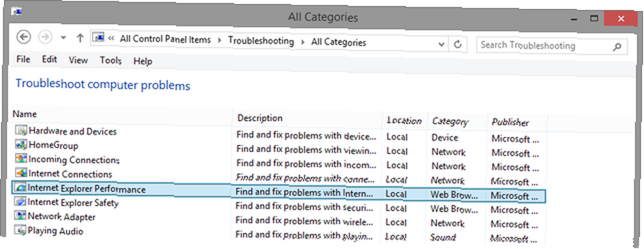
Task: Open Internet Explorer Performance troubleshooter
Action: coord(87,189)
